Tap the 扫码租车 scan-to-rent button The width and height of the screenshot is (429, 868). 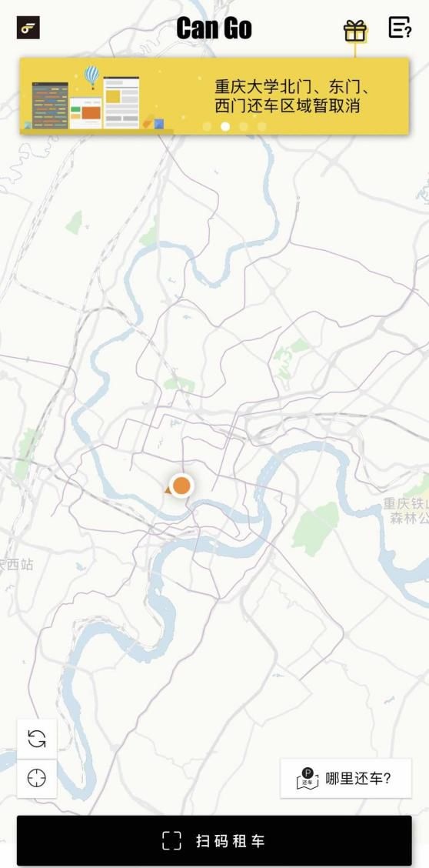(x=214, y=841)
